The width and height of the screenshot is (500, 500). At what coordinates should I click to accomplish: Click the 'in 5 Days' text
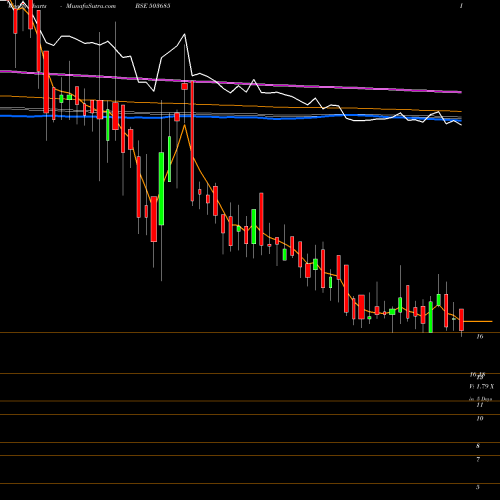click(x=481, y=399)
